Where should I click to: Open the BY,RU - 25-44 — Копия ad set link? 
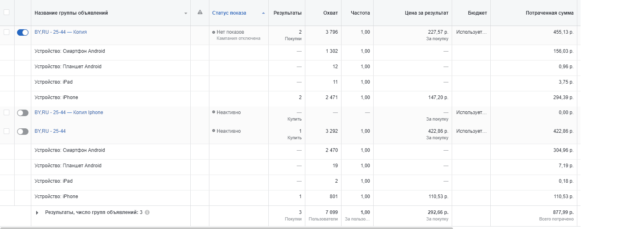pos(61,32)
